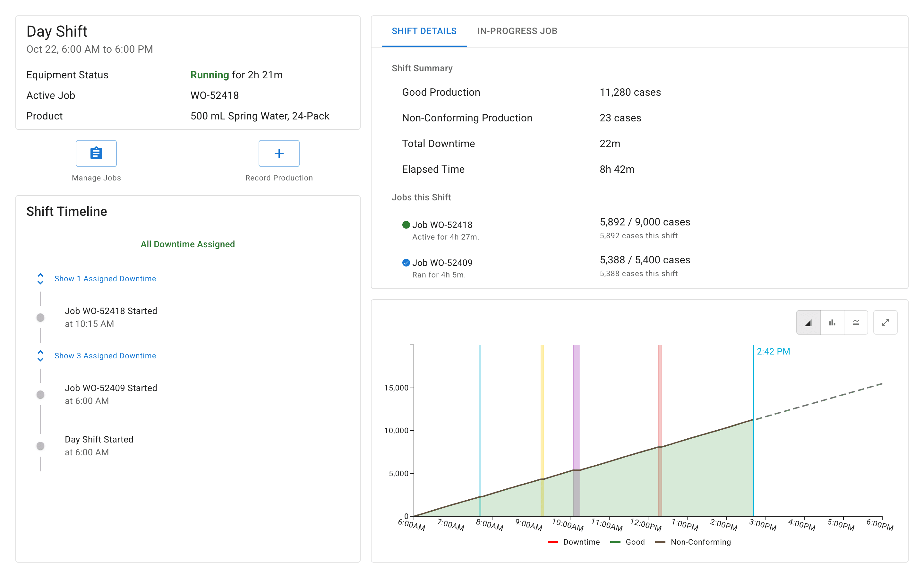Click the '11,280 cases' Good Production value

(x=630, y=92)
